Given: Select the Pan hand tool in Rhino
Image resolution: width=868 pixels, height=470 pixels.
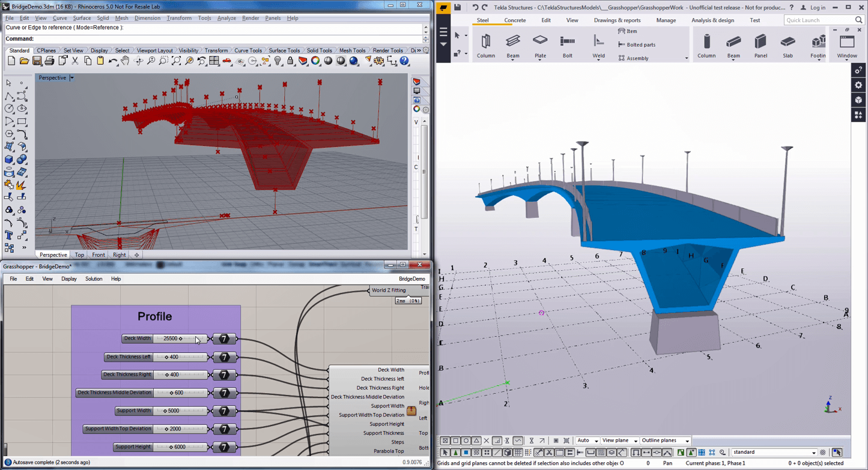Looking at the screenshot, I should [x=125, y=61].
